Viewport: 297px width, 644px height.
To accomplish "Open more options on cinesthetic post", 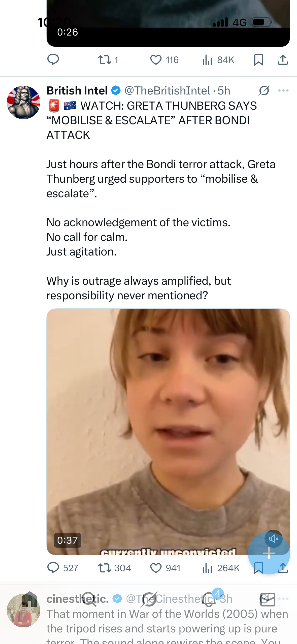I will (283, 599).
